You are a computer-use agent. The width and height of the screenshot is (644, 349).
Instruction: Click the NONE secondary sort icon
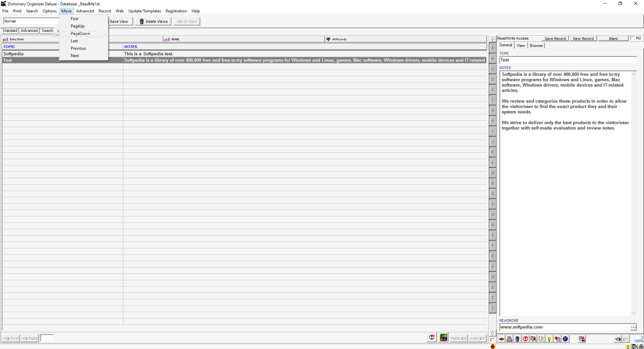coord(167,39)
